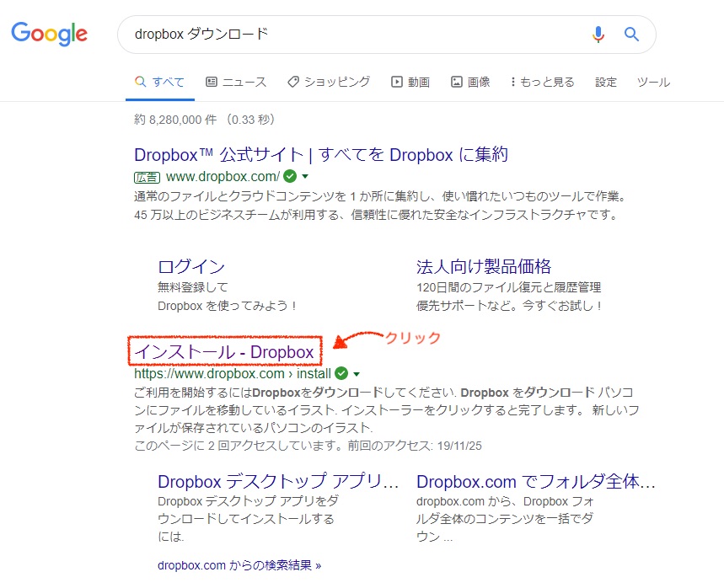Open Dropbox.com でフォルダ全体 link
The image size is (724, 588).
[535, 481]
